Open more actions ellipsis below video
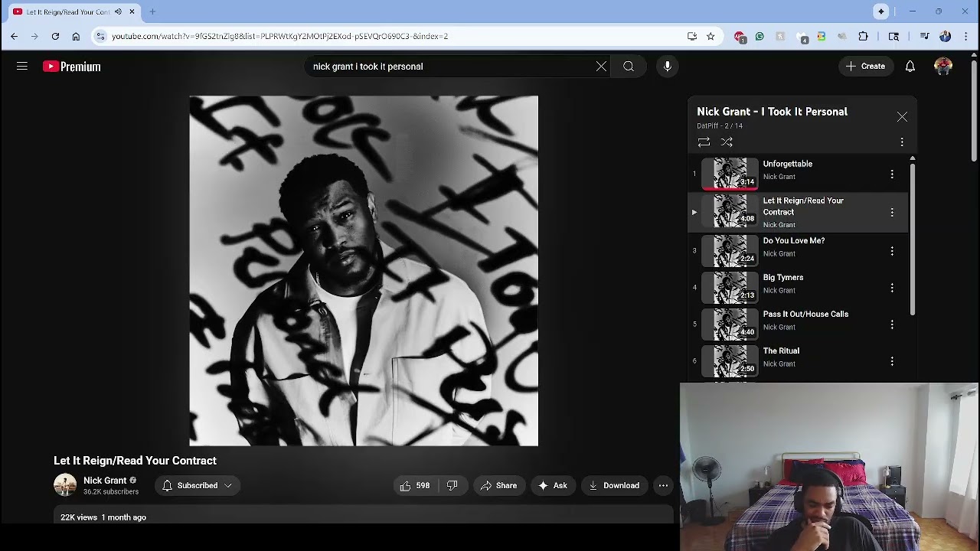 (663, 485)
